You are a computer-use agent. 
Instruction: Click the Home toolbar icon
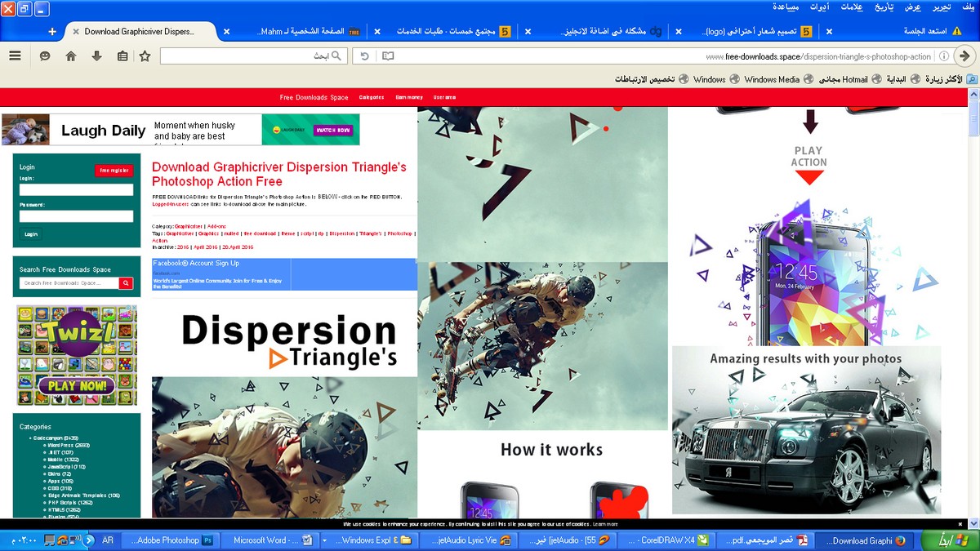click(71, 56)
